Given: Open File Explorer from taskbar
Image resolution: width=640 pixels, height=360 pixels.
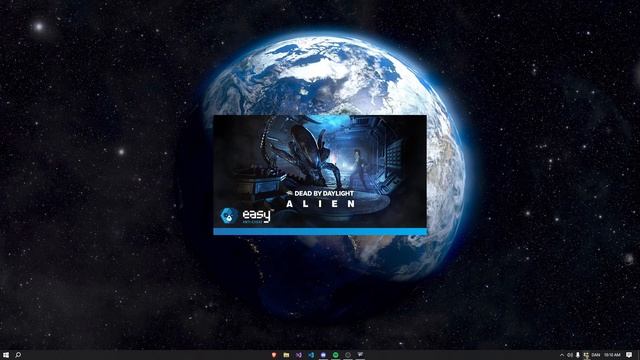Looking at the screenshot, I should point(287,355).
